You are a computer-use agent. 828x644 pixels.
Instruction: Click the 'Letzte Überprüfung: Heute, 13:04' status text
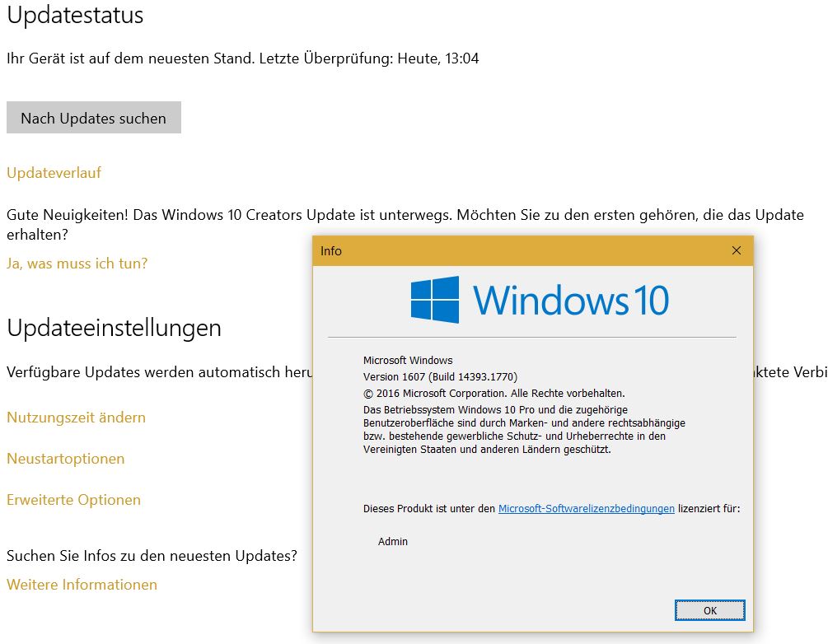(369, 58)
